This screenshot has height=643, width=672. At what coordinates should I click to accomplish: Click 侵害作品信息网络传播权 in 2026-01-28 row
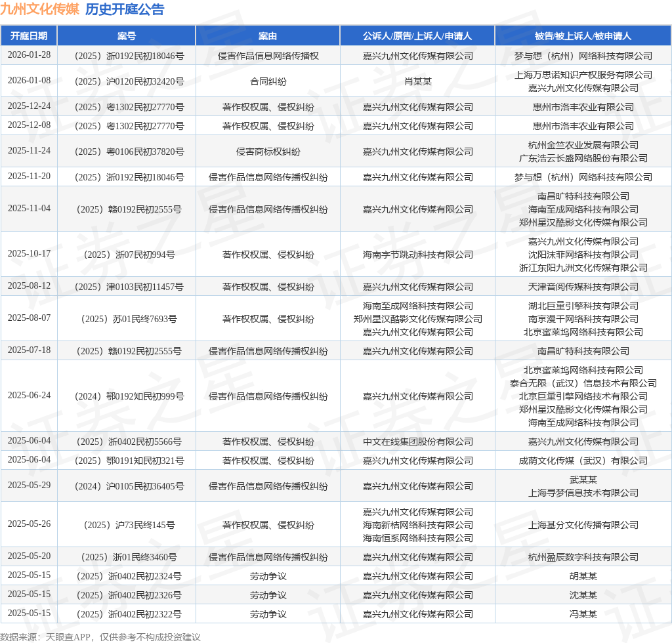pos(268,56)
